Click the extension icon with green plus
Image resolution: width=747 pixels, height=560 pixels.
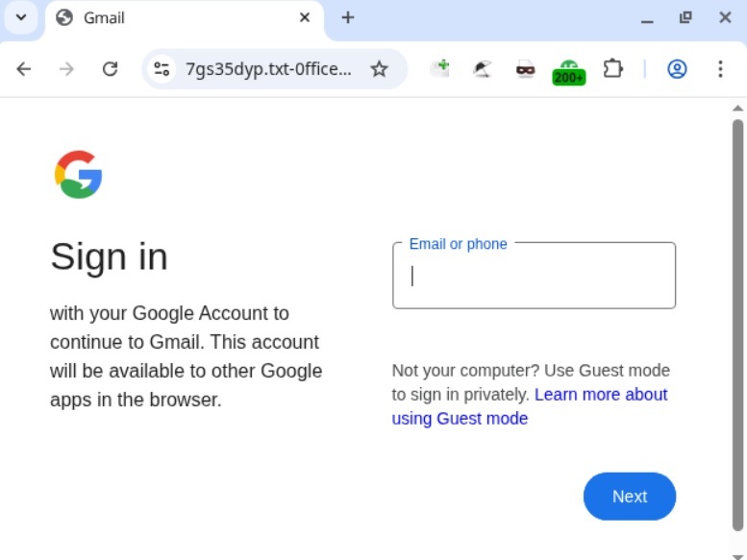pyautogui.click(x=440, y=68)
